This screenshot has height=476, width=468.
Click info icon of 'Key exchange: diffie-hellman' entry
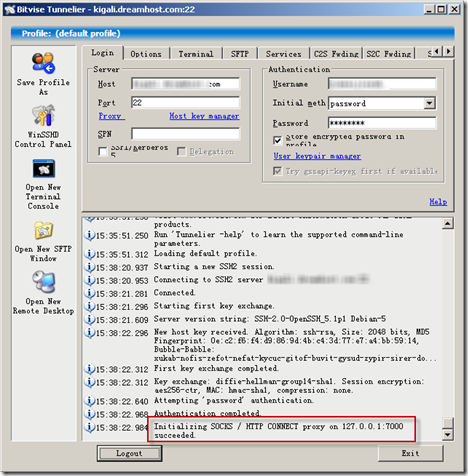[x=89, y=382]
